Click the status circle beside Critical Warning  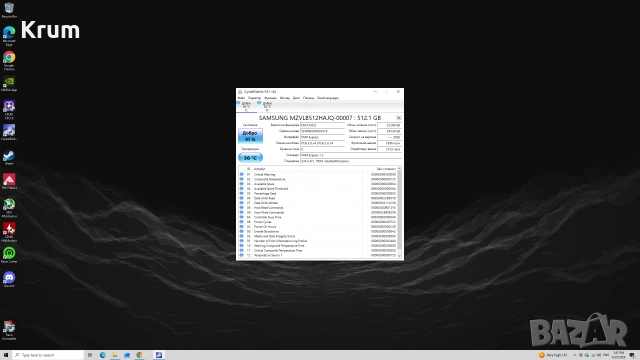click(242, 174)
